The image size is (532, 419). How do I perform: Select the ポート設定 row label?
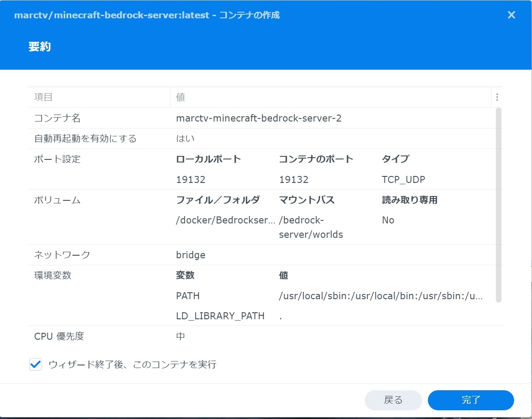[x=57, y=159]
